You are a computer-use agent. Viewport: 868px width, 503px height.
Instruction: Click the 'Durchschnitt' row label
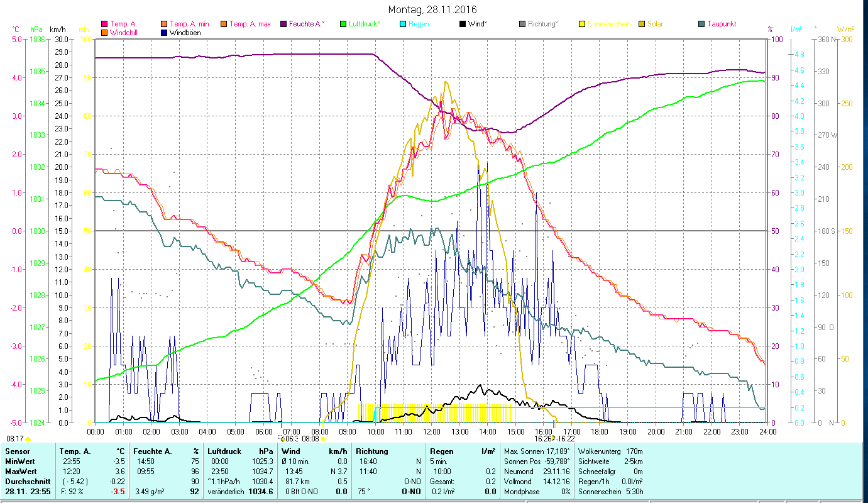pyautogui.click(x=26, y=482)
